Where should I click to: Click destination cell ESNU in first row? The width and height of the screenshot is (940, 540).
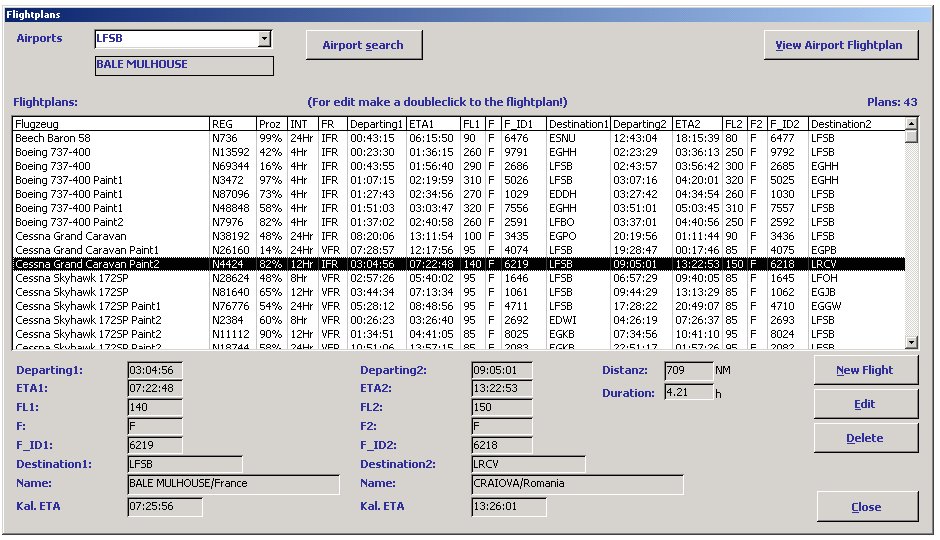pos(562,138)
